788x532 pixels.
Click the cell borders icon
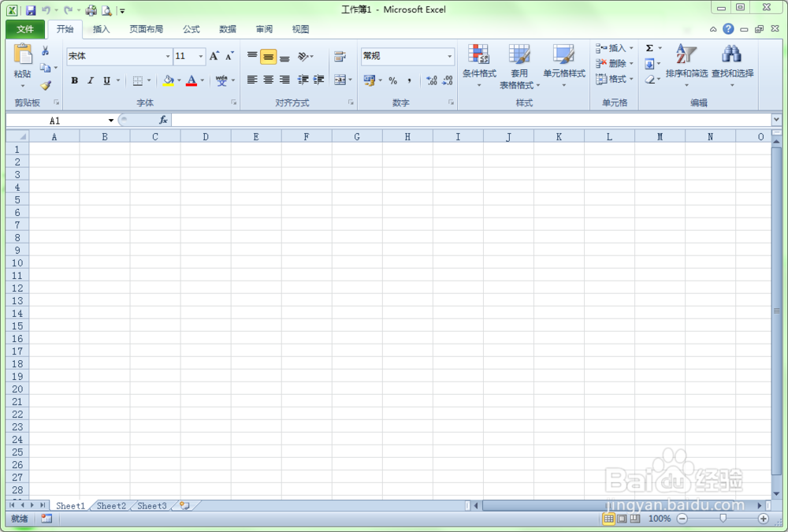(x=137, y=80)
